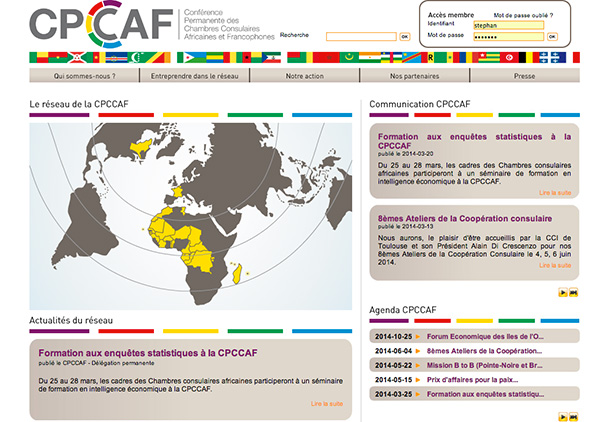Image resolution: width=600 pixels, height=422 pixels.
Task: Open agenda item 8èmes Ateliers de la Coopération
Action: 484,351
